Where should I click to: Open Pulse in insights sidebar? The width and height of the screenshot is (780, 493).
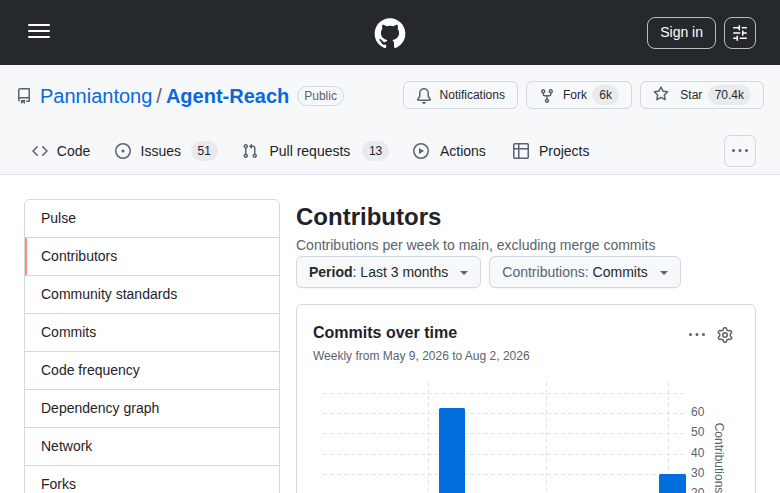pyautogui.click(x=152, y=218)
